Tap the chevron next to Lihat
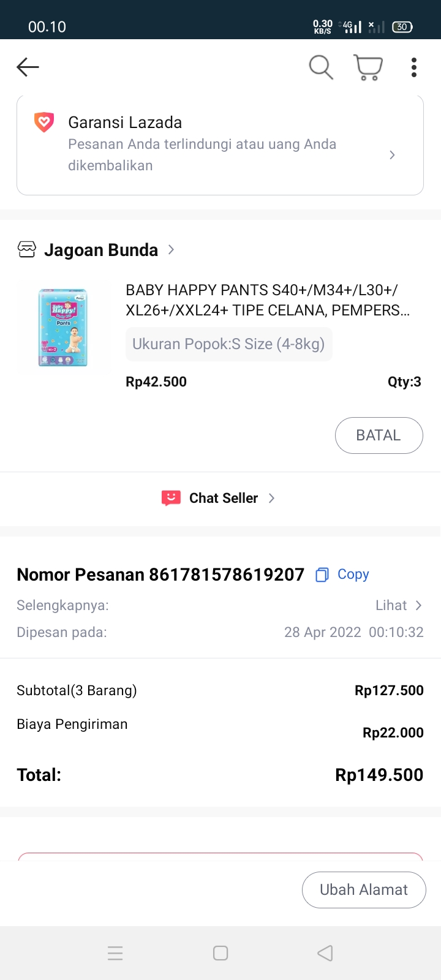This screenshot has width=441, height=980. (x=419, y=606)
